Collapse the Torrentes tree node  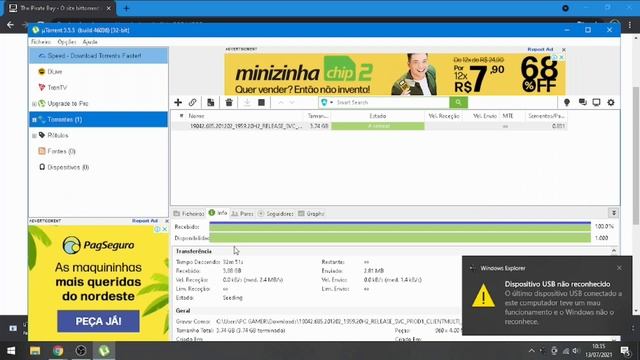coord(34,120)
